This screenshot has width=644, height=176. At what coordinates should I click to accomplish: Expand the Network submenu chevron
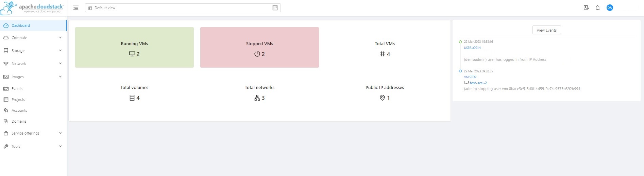(x=60, y=64)
